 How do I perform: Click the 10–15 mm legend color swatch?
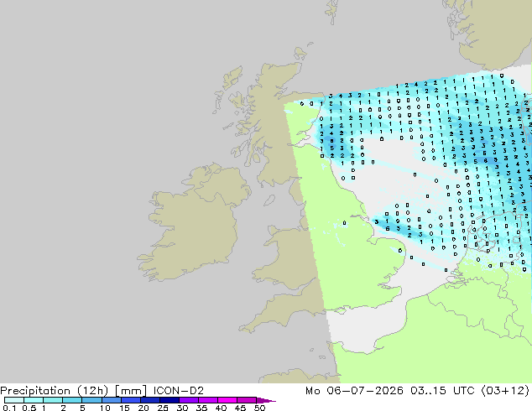[x=112, y=400]
